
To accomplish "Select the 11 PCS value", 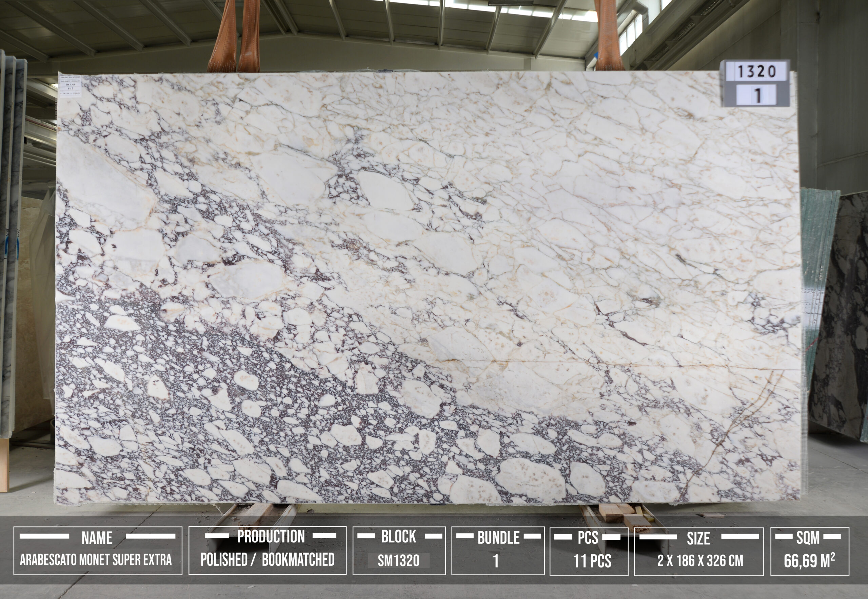I will (x=592, y=561).
